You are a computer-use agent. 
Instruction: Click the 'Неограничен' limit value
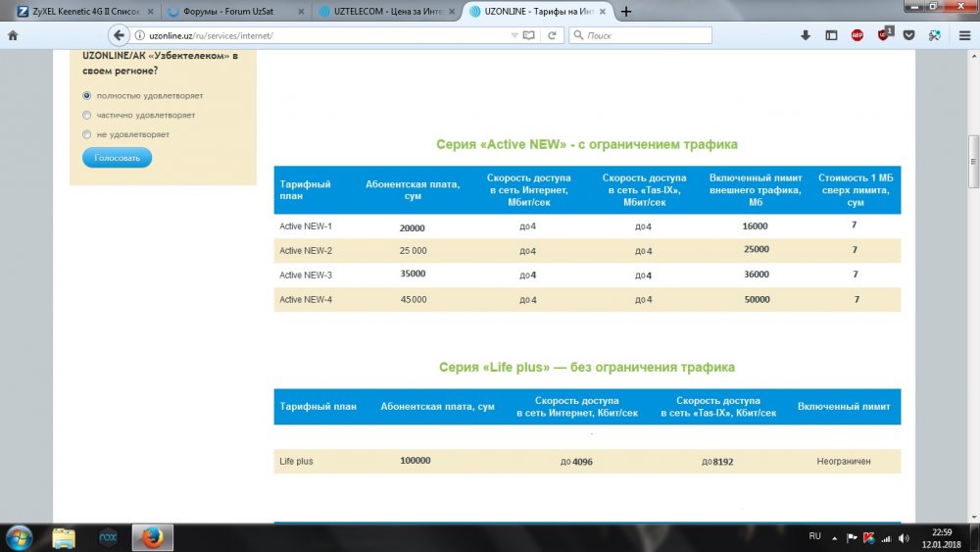click(844, 462)
